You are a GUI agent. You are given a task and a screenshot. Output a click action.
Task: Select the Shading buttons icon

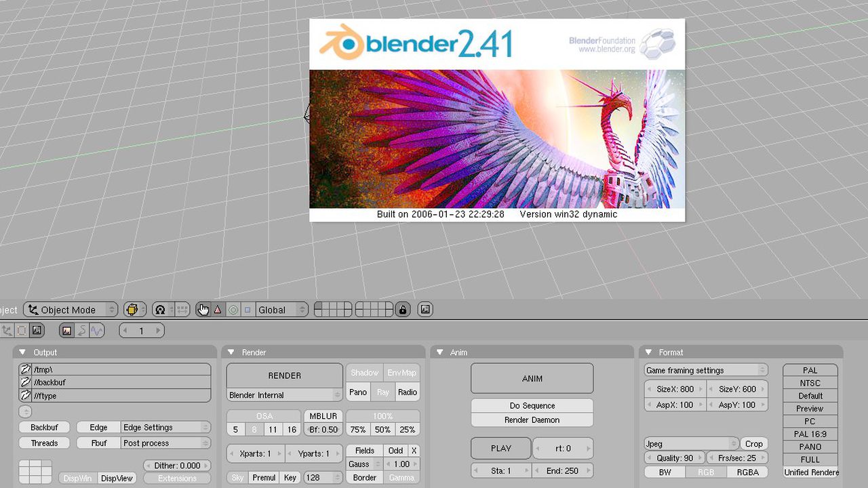coord(36,330)
